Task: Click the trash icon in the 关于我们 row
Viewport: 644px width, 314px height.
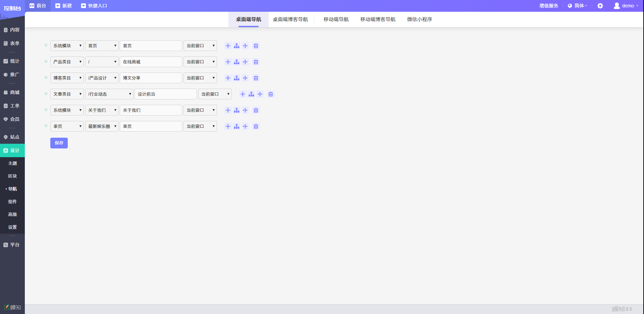Action: click(256, 110)
